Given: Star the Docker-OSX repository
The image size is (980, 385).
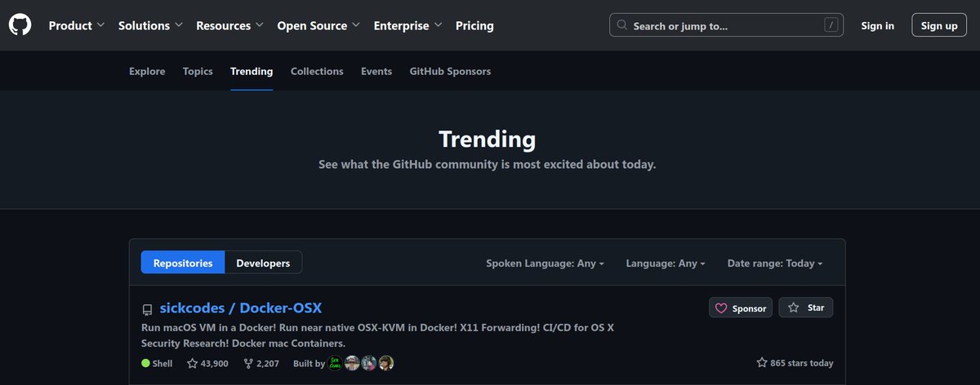Looking at the screenshot, I should click(806, 308).
